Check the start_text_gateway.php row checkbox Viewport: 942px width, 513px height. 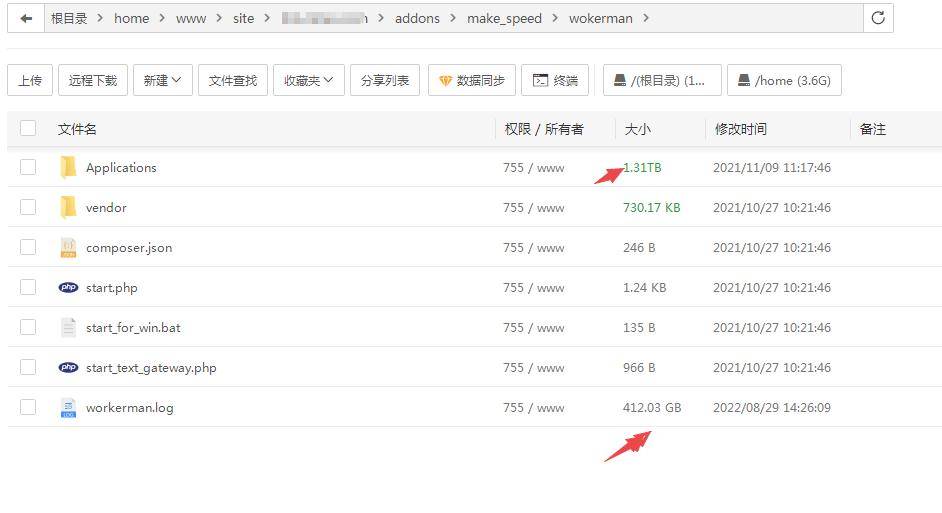click(28, 367)
